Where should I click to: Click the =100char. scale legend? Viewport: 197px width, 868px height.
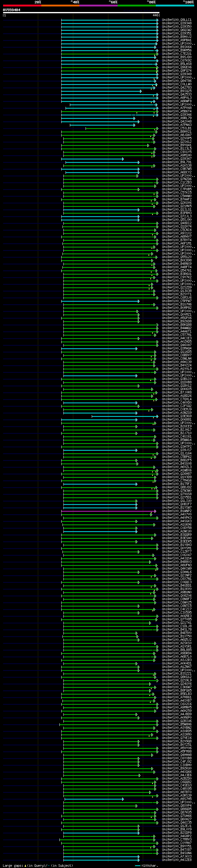(x=146, y=866)
